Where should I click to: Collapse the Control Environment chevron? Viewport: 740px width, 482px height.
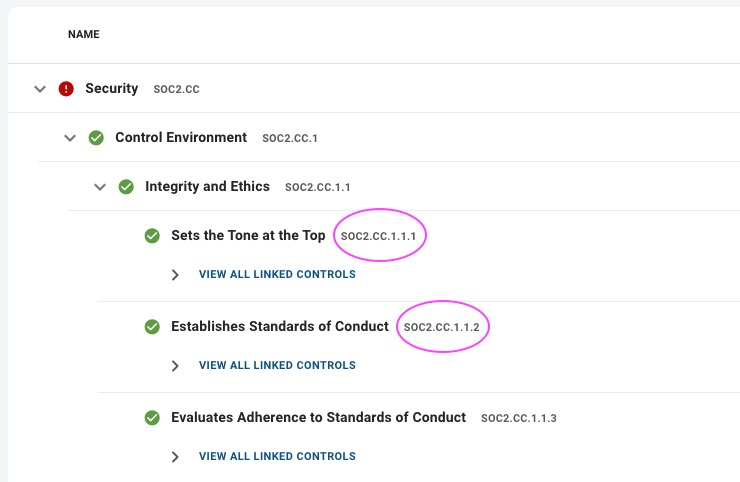[70, 138]
